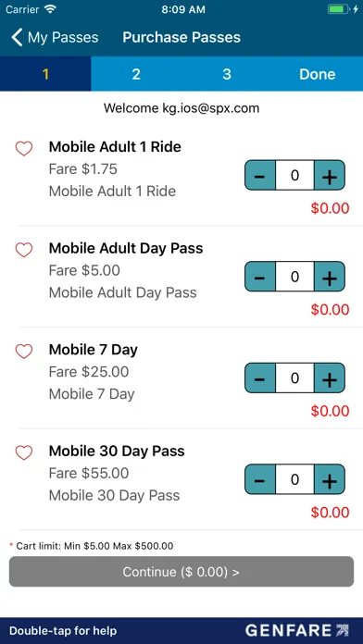Decrement Mobile 30 Day Pass count
The width and height of the screenshot is (363, 644).
260,479
